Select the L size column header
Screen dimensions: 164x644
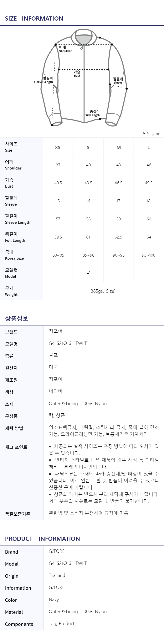(x=149, y=147)
